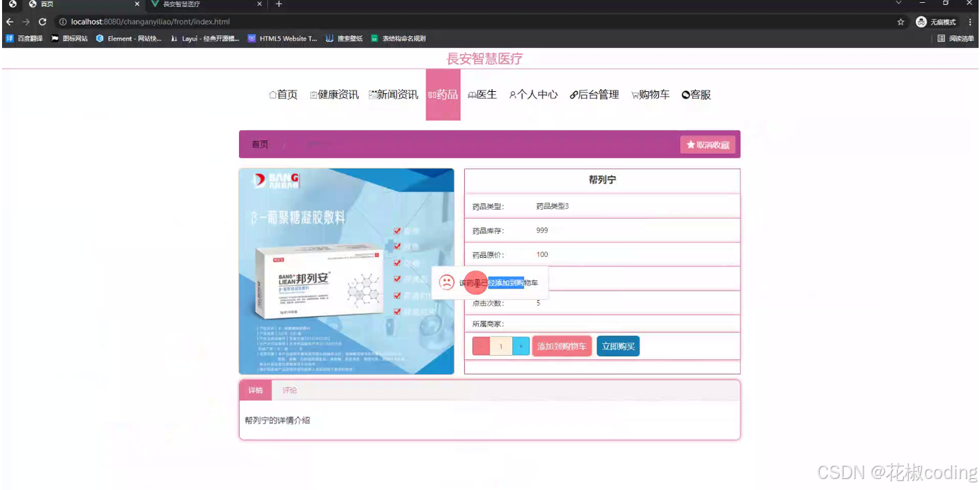Decrease quantity with minus button
This screenshot has height=490, width=980.
tap(481, 347)
